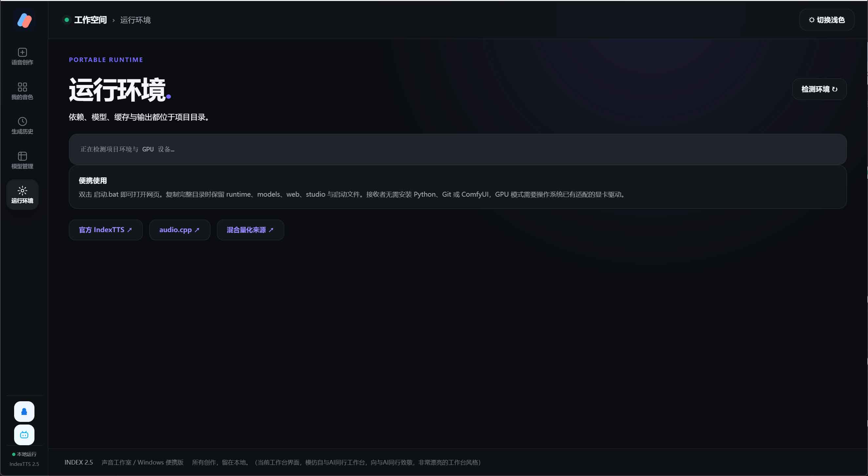Click 检测环境 refresh button
Viewport: 868px width, 476px height.
tap(819, 89)
